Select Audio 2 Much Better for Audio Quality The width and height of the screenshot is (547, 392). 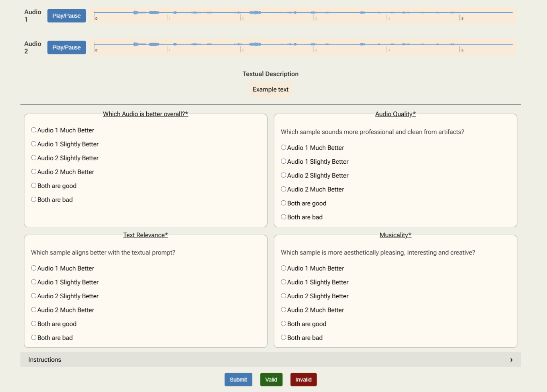283,189
